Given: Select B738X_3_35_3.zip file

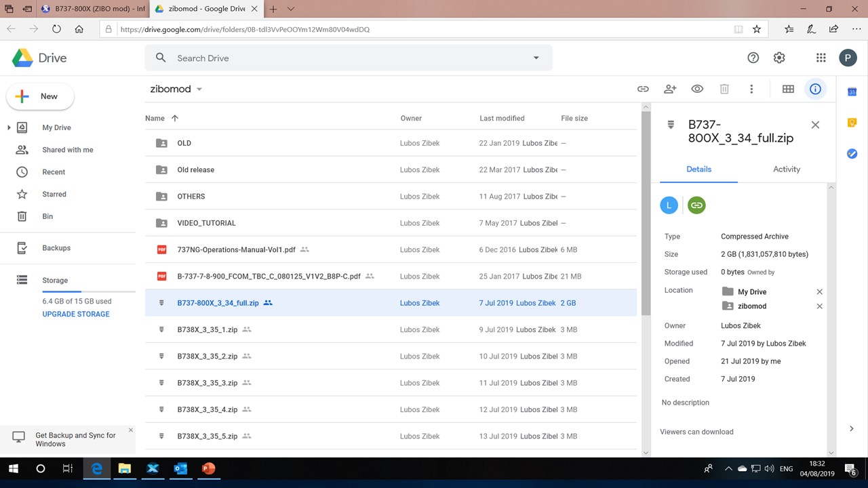Looking at the screenshot, I should 391,383.
